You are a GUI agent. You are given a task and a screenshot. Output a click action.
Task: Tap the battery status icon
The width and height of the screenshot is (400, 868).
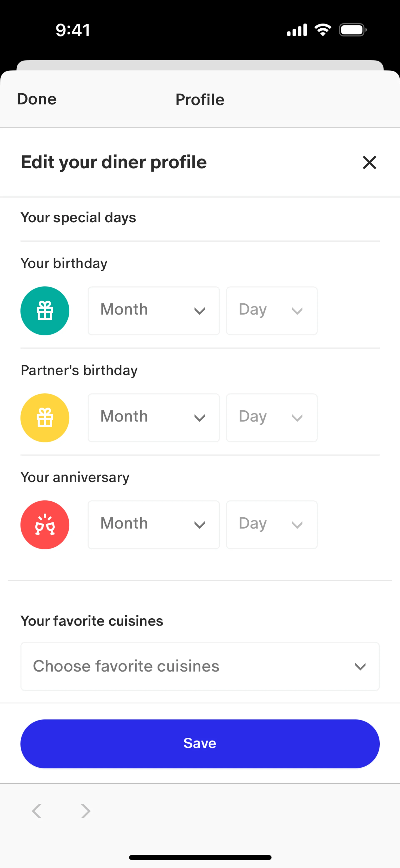(x=352, y=30)
